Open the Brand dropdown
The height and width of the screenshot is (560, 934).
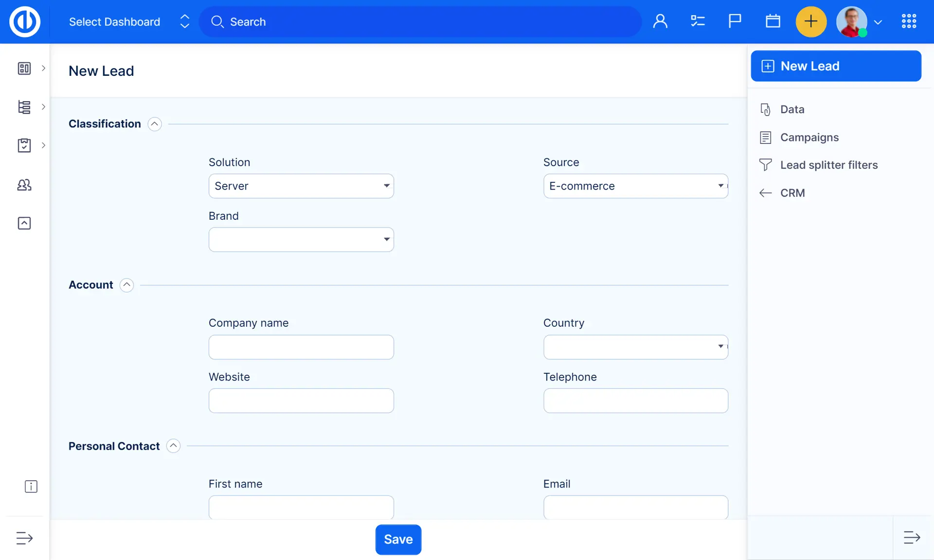pos(301,240)
